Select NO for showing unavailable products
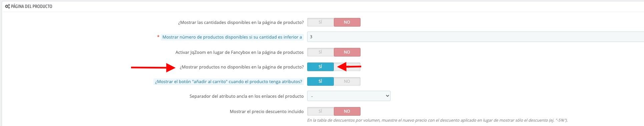The width and height of the screenshot is (644, 126). point(347,67)
